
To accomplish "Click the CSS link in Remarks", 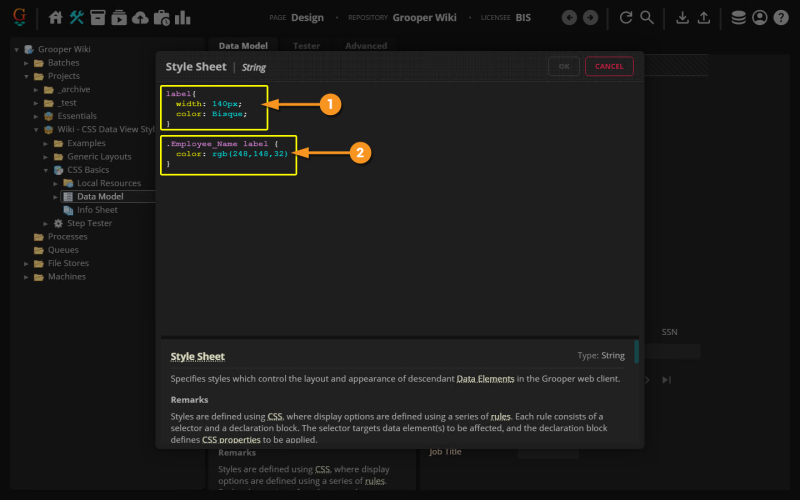I will coord(274,416).
